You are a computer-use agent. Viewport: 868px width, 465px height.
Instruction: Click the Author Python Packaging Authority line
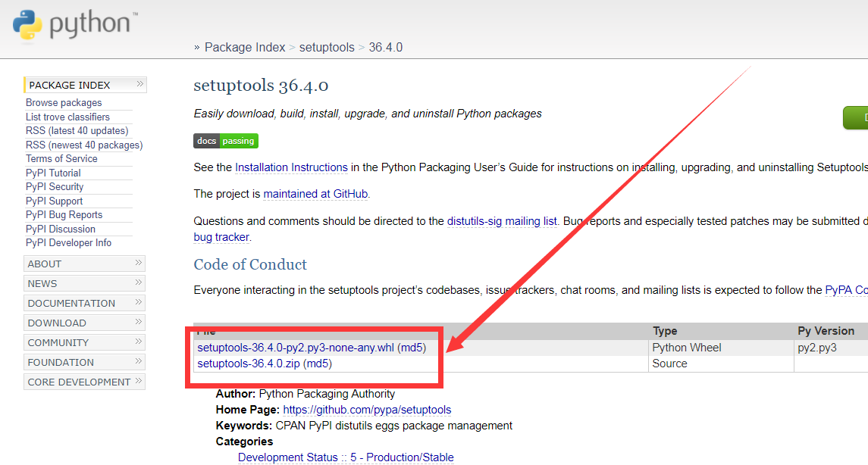[x=306, y=394]
